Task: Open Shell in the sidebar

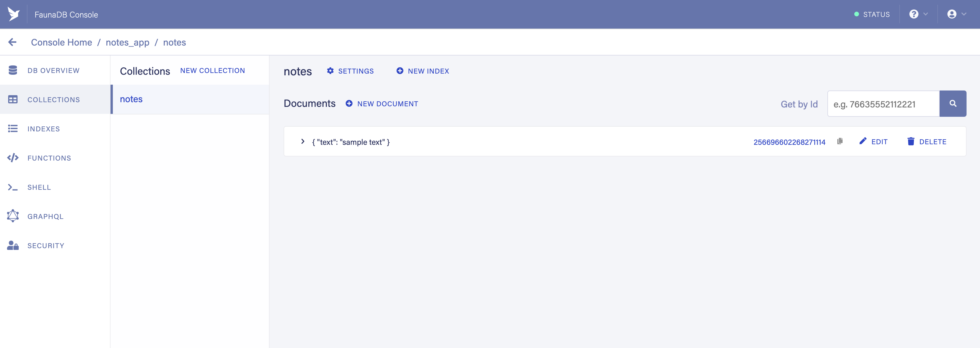Action: click(x=55, y=187)
